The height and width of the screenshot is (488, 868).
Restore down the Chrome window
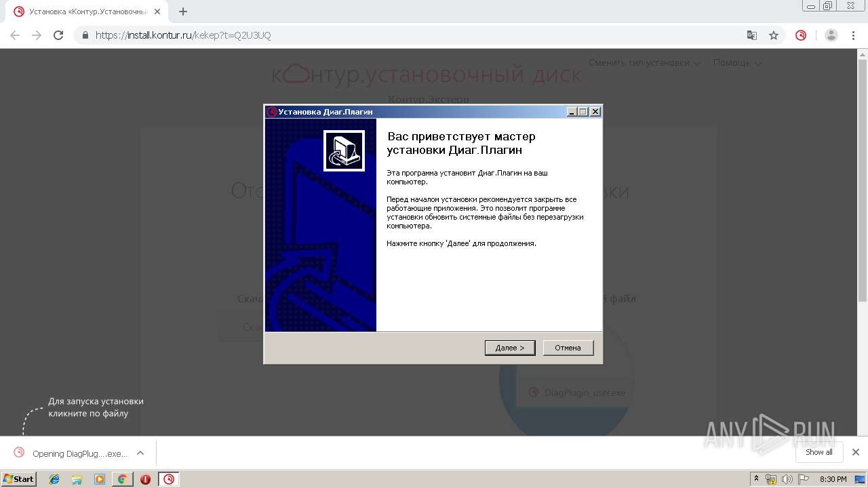click(x=828, y=5)
